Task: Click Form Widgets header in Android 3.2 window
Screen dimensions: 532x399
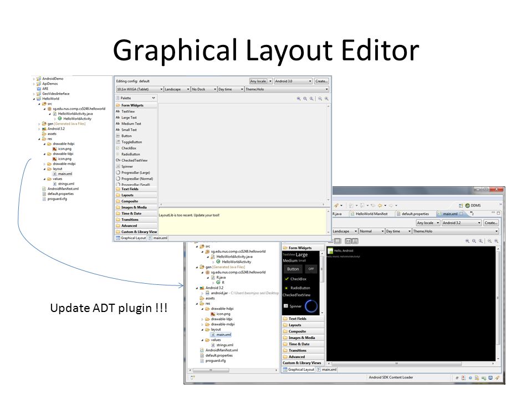Action: tap(303, 248)
